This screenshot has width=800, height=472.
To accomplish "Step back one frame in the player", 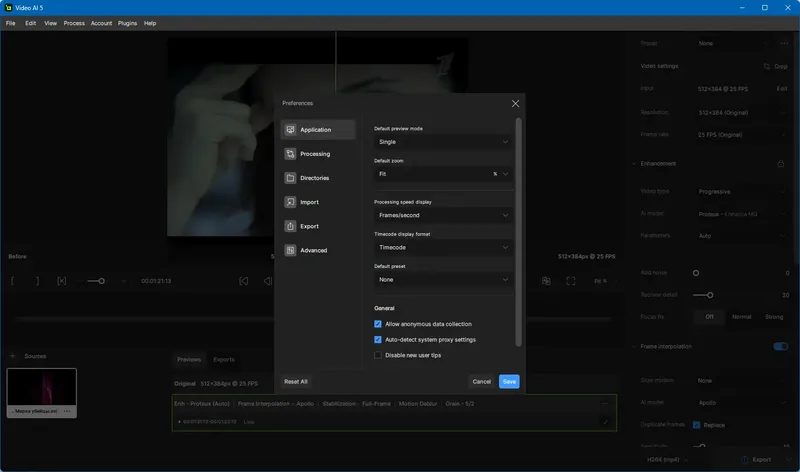I will coord(268,281).
